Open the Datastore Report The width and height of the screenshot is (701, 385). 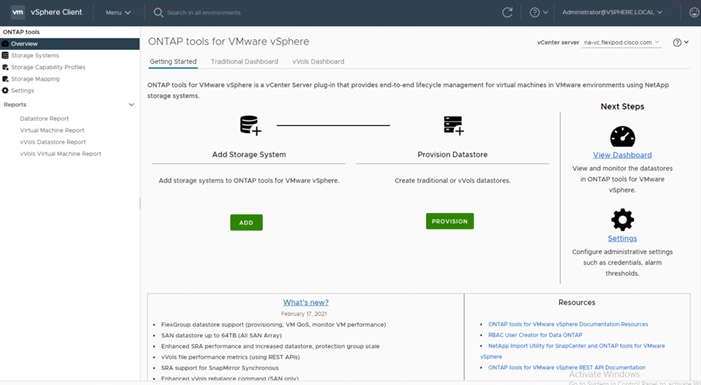pyautogui.click(x=44, y=118)
